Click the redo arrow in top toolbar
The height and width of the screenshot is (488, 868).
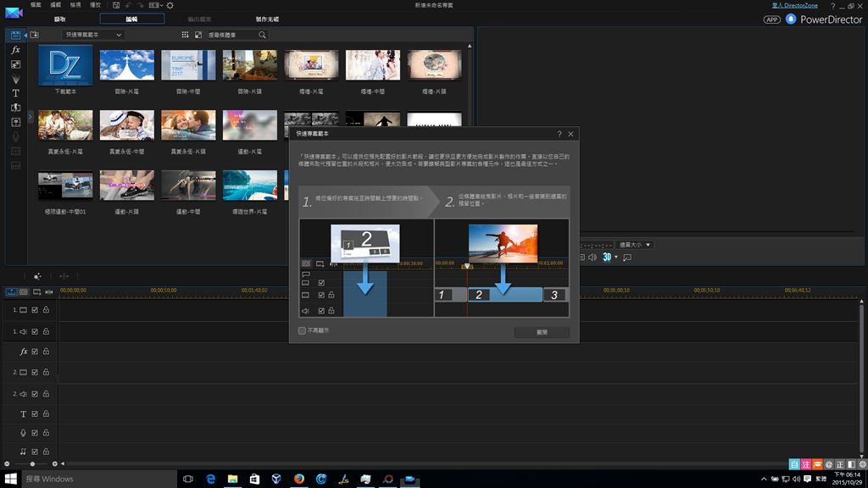tap(141, 5)
